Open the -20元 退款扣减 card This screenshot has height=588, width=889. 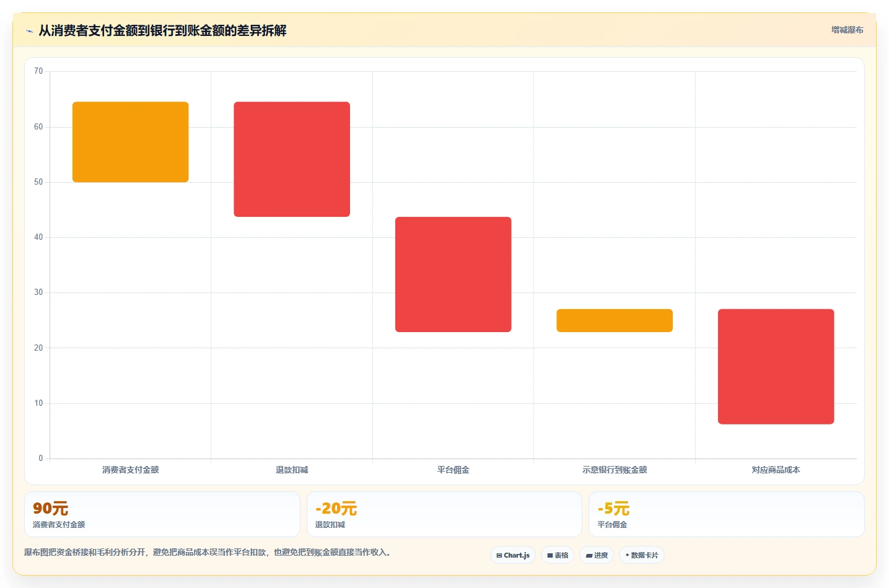[x=444, y=514]
